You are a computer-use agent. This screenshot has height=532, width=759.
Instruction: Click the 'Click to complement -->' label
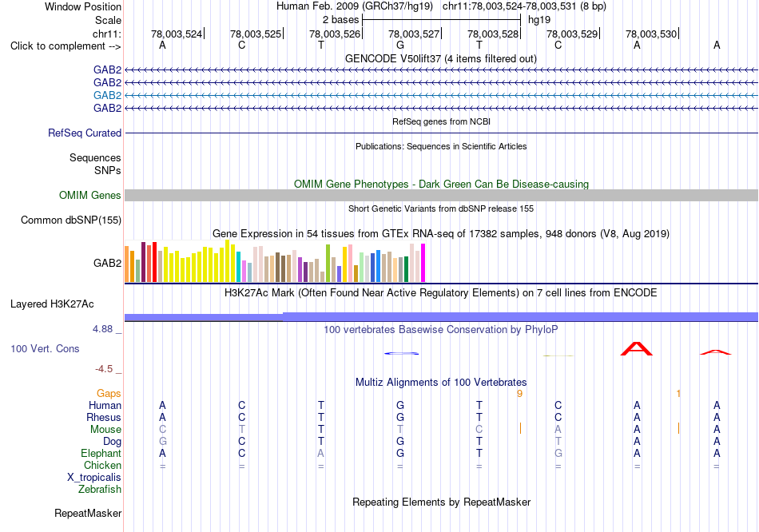click(66, 46)
